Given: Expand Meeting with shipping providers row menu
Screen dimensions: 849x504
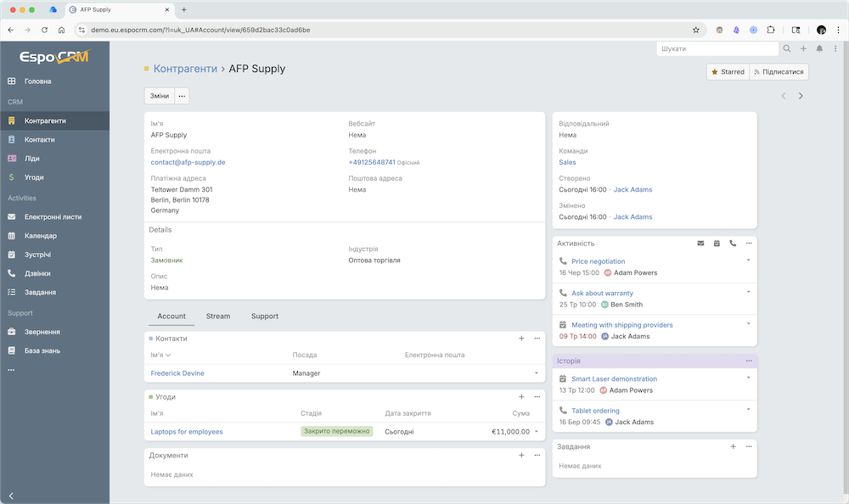Looking at the screenshot, I should point(748,324).
